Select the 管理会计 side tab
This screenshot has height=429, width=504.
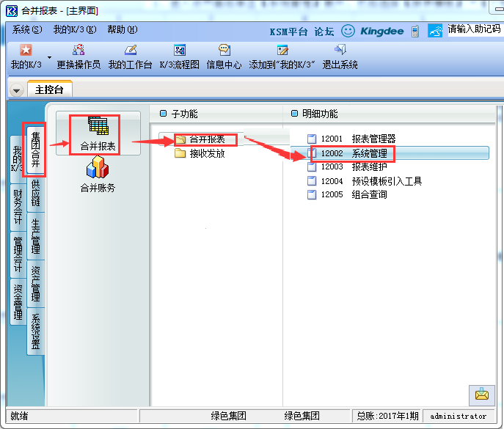[x=18, y=254]
